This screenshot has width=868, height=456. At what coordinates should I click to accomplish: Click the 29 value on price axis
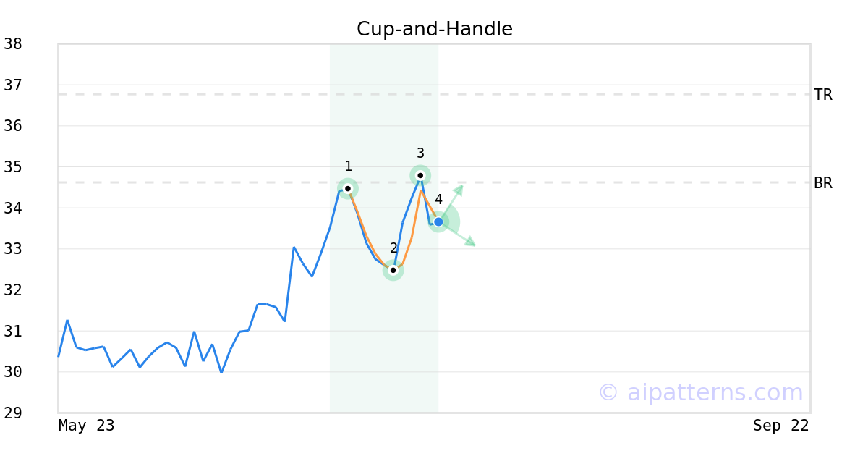pos(13,413)
